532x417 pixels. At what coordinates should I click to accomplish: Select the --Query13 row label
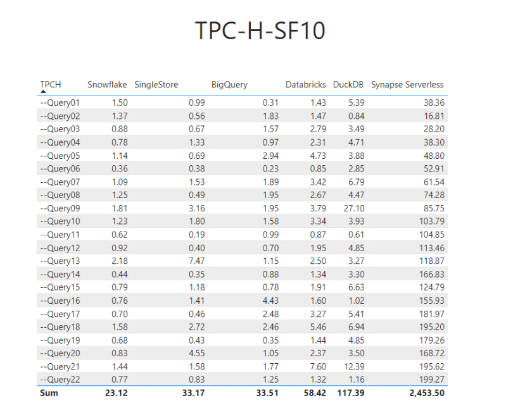pos(60,261)
